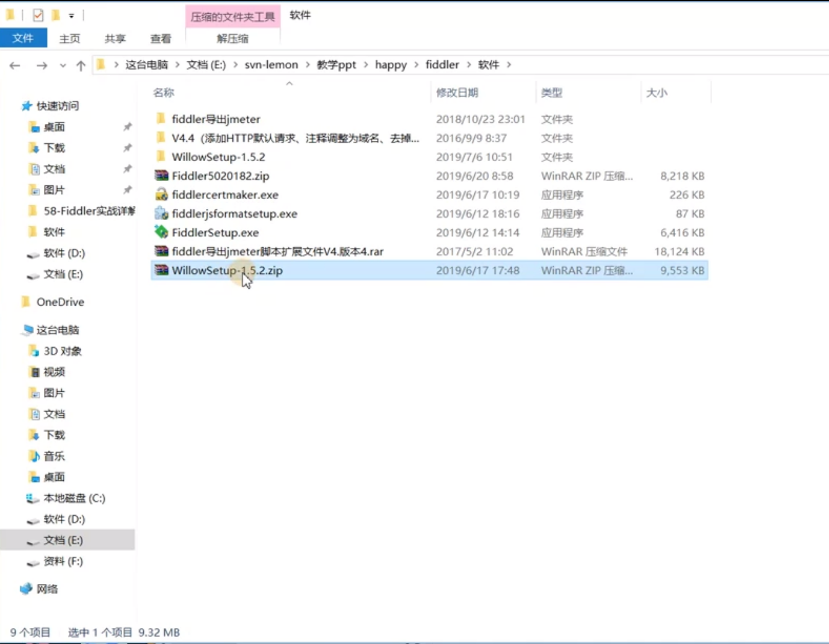Sort by the 大小 column header
The width and height of the screenshot is (829, 644).
657,92
